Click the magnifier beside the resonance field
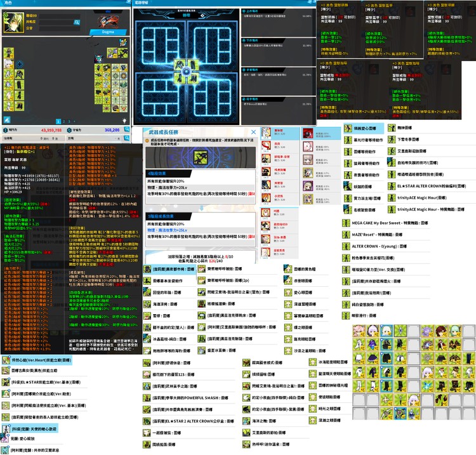 (x=77, y=22)
